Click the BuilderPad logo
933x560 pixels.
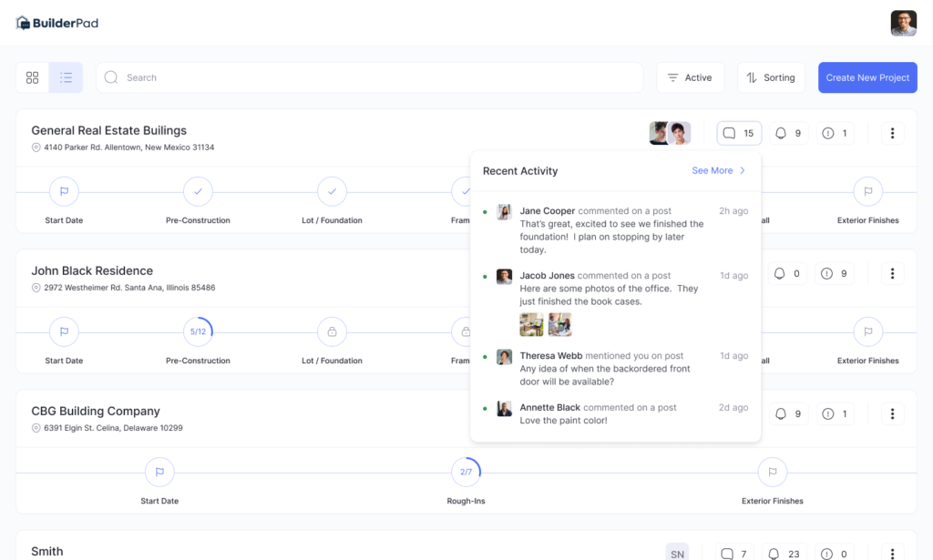point(57,23)
